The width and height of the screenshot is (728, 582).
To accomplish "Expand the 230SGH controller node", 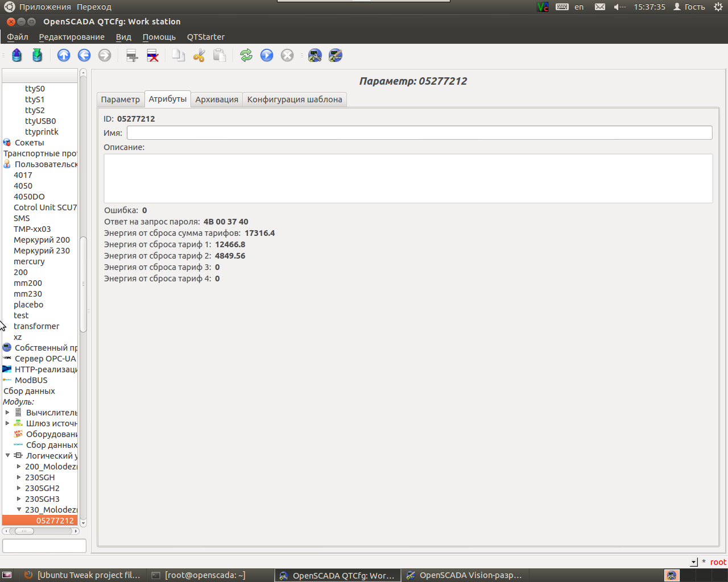I will pos(19,477).
